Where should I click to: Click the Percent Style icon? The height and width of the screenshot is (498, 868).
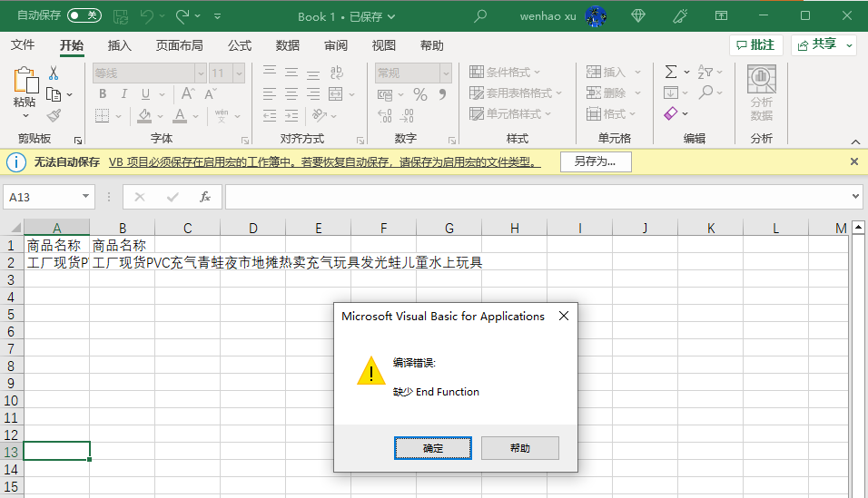click(420, 94)
